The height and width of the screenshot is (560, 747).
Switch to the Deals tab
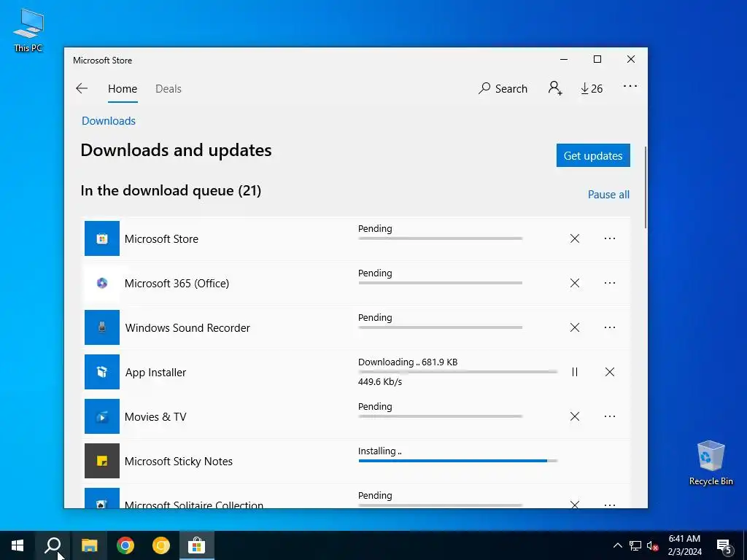pyautogui.click(x=169, y=89)
